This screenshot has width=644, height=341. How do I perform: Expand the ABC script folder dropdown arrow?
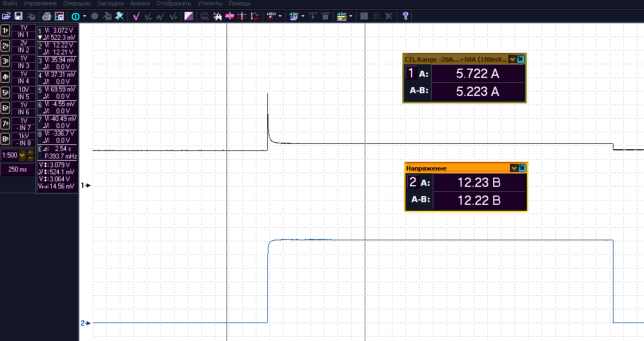303,16
